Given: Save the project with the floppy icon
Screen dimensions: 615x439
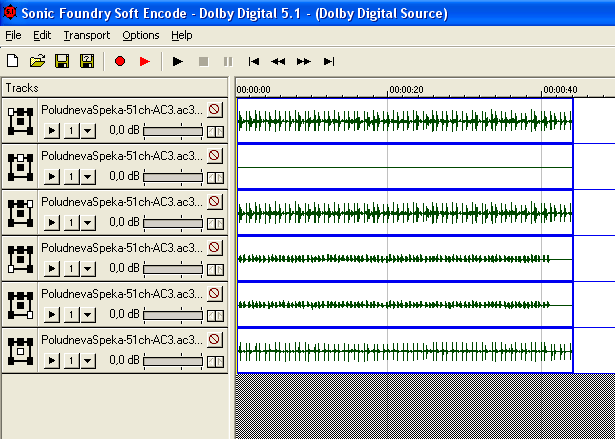Looking at the screenshot, I should point(62,61).
